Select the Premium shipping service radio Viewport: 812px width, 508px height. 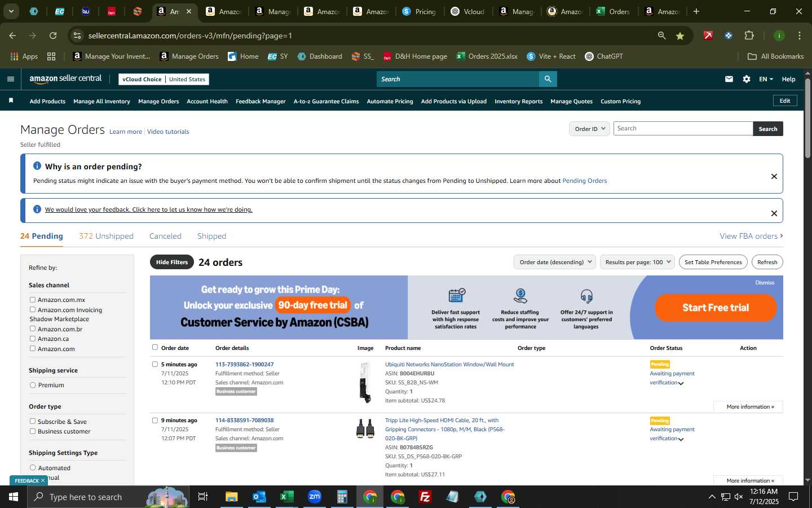pos(33,385)
